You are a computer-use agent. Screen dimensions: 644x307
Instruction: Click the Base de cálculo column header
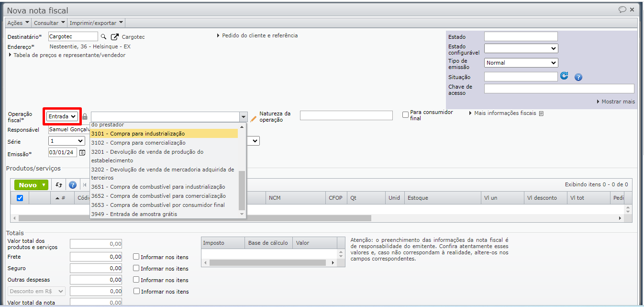click(x=268, y=243)
